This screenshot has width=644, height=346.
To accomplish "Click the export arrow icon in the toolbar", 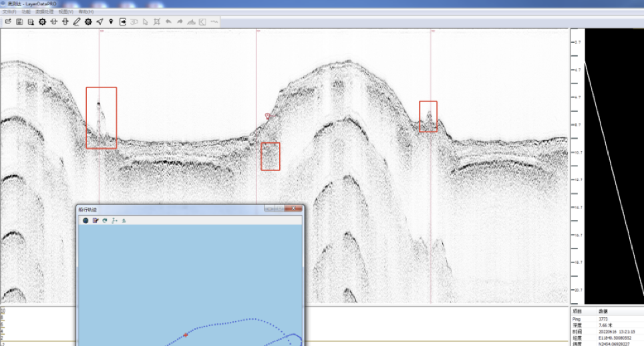I will (123, 21).
